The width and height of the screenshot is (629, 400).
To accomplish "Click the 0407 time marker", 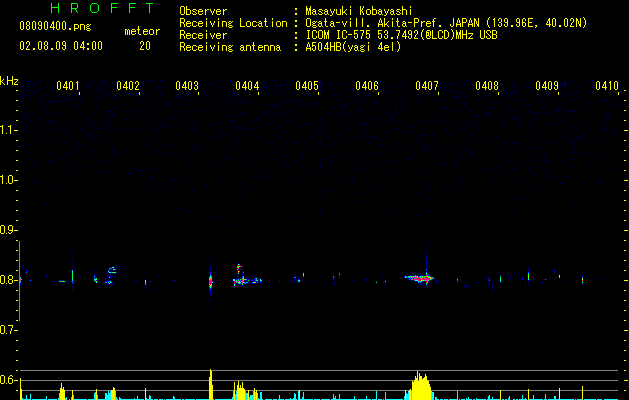I will (427, 85).
